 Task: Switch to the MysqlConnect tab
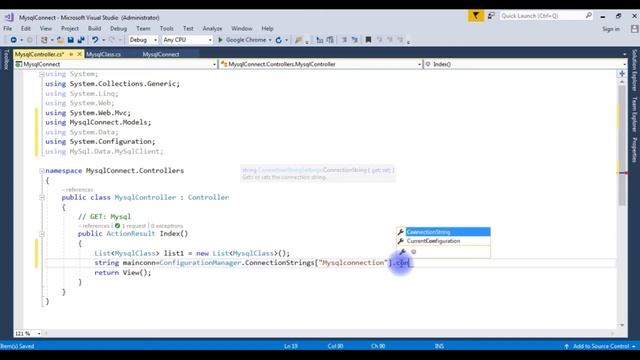click(x=161, y=54)
